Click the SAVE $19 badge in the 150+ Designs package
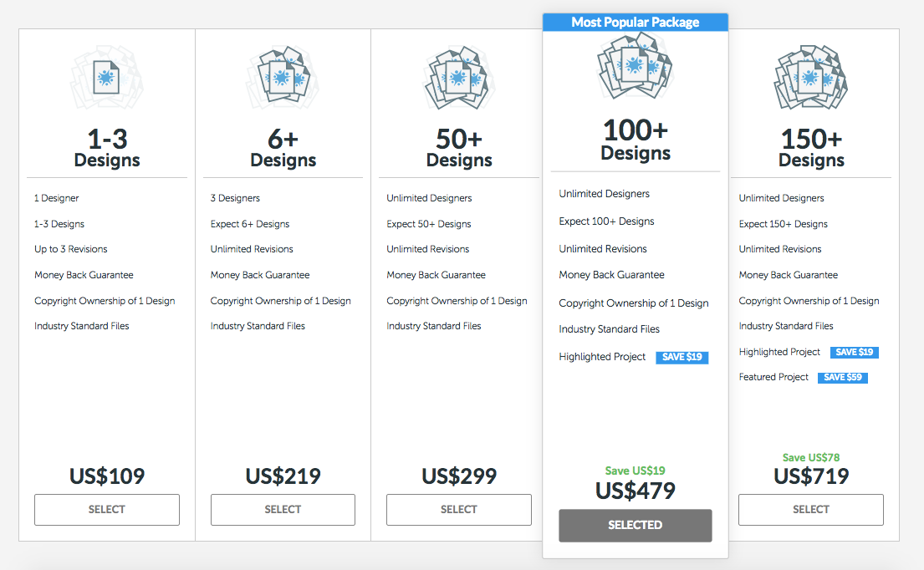 point(855,352)
